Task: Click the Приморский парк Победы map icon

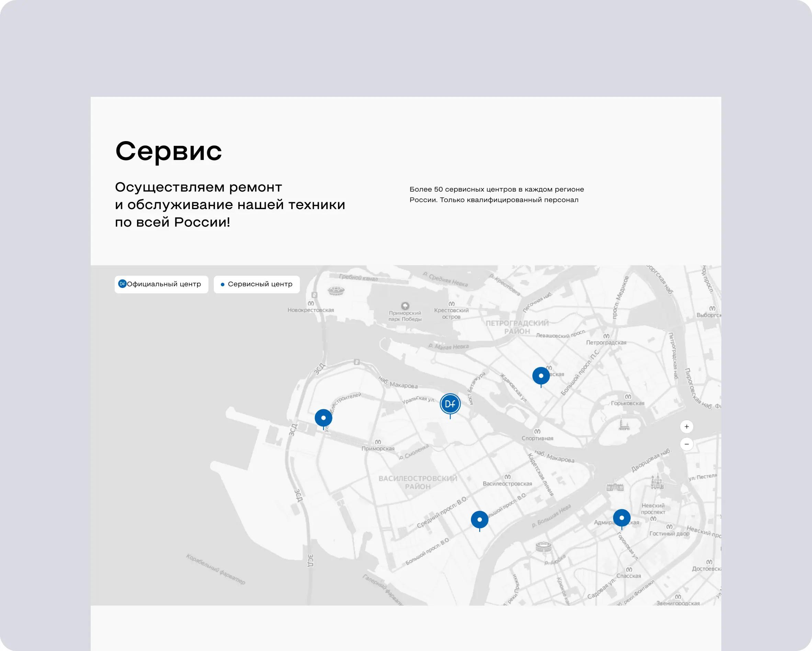Action: [405, 306]
